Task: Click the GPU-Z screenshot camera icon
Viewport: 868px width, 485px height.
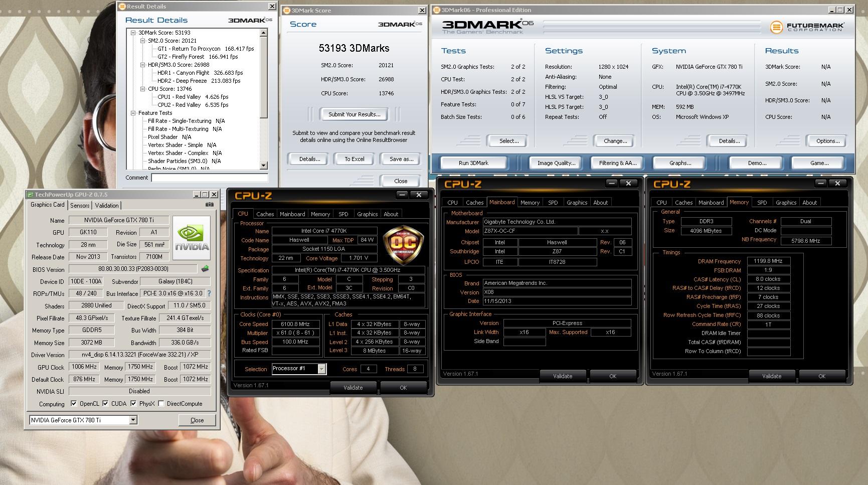Action: pyautogui.click(x=210, y=205)
